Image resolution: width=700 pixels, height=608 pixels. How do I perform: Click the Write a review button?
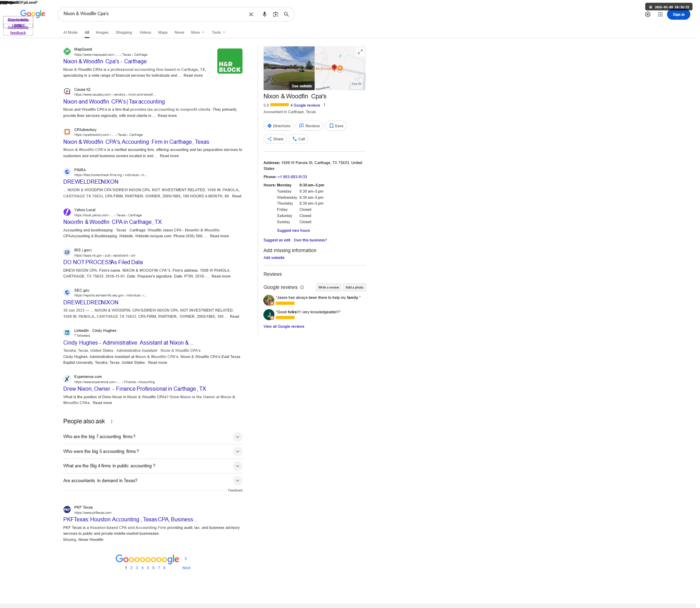tap(328, 287)
